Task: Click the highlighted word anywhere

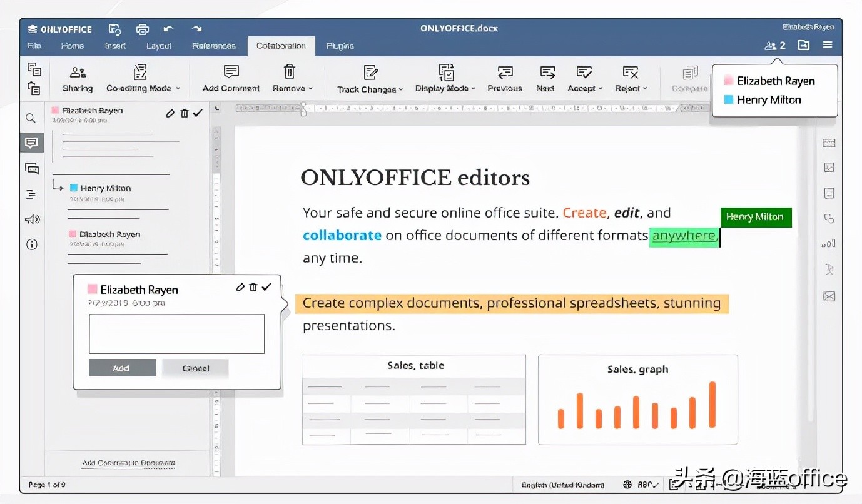Action: pos(684,236)
